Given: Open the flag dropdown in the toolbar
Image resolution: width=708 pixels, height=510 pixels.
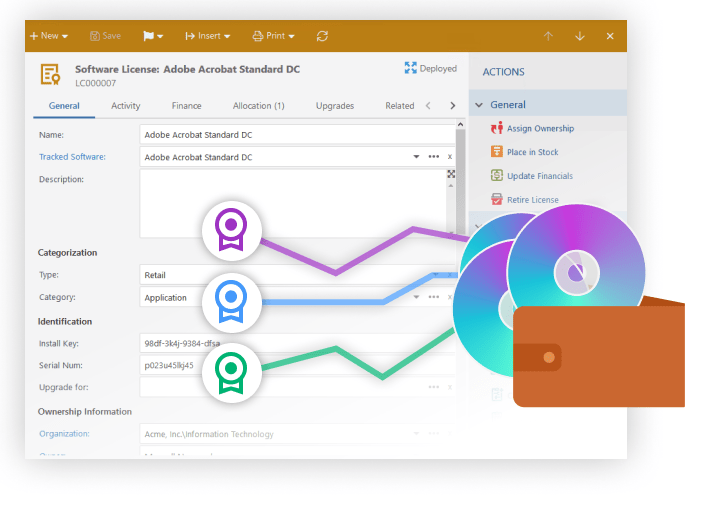Looking at the screenshot, I should (x=153, y=36).
